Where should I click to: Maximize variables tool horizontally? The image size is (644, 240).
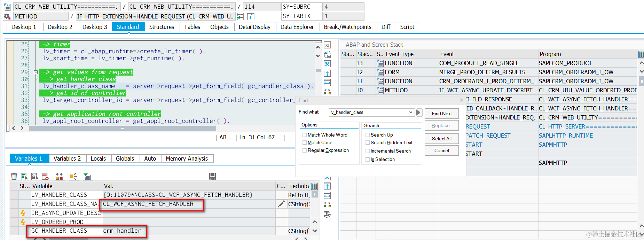coord(327,195)
